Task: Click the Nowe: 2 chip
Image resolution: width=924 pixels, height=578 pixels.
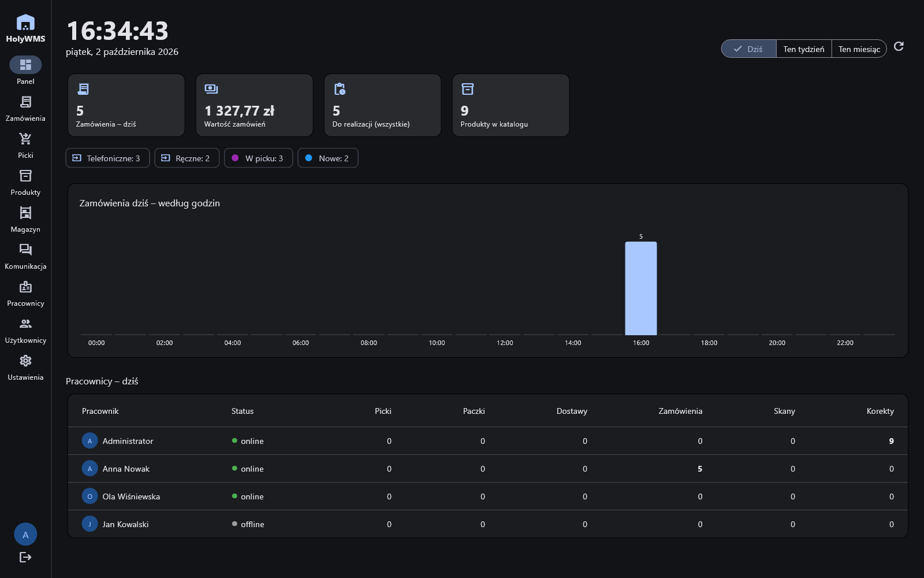Action: 328,158
